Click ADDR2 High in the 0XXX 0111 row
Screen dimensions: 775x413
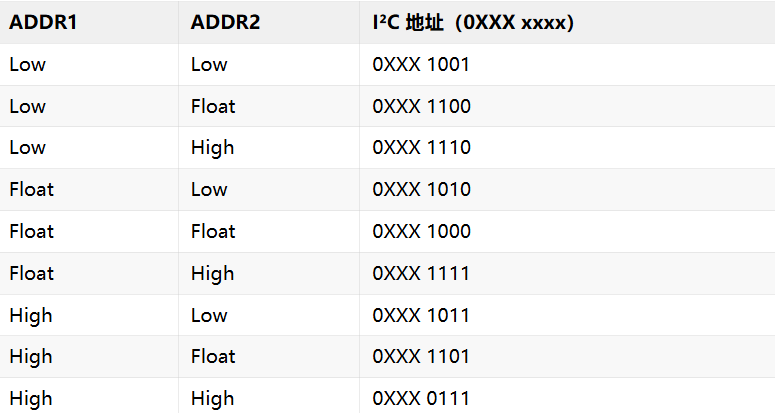[x=213, y=399]
